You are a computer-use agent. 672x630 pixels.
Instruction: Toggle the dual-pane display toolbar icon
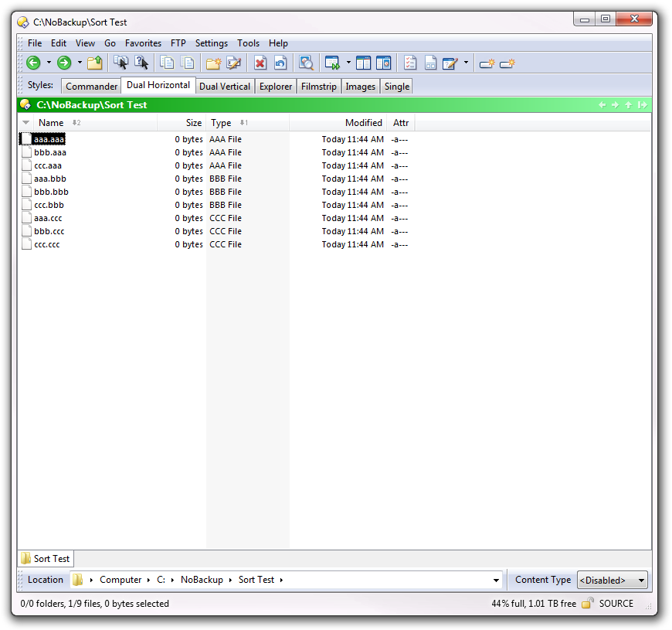click(363, 63)
